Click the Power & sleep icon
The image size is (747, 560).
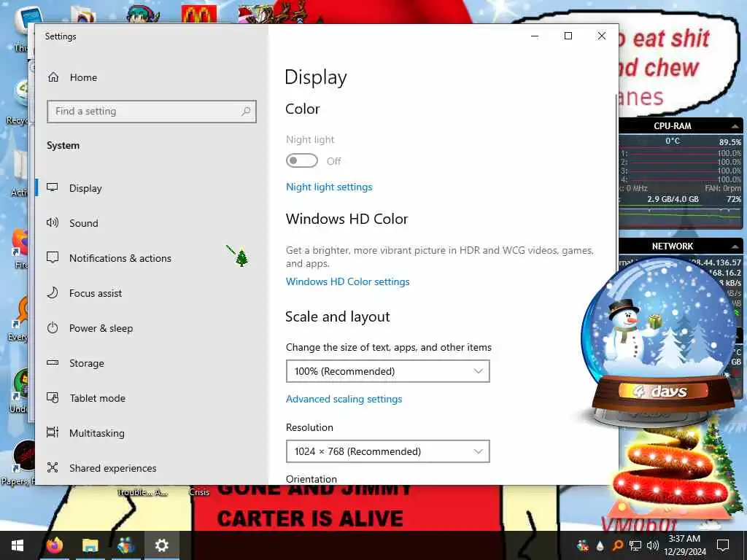53,327
